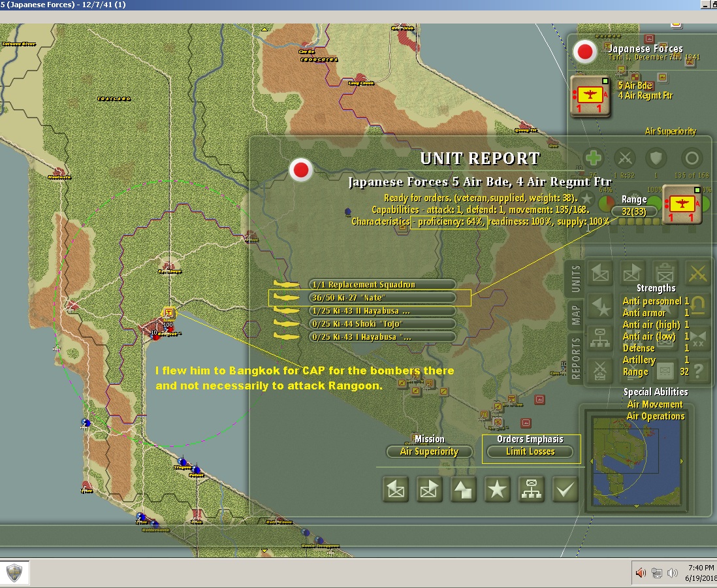Click the yellow crossed swords attack icon
The height and width of the screenshot is (588, 717).
(x=698, y=274)
